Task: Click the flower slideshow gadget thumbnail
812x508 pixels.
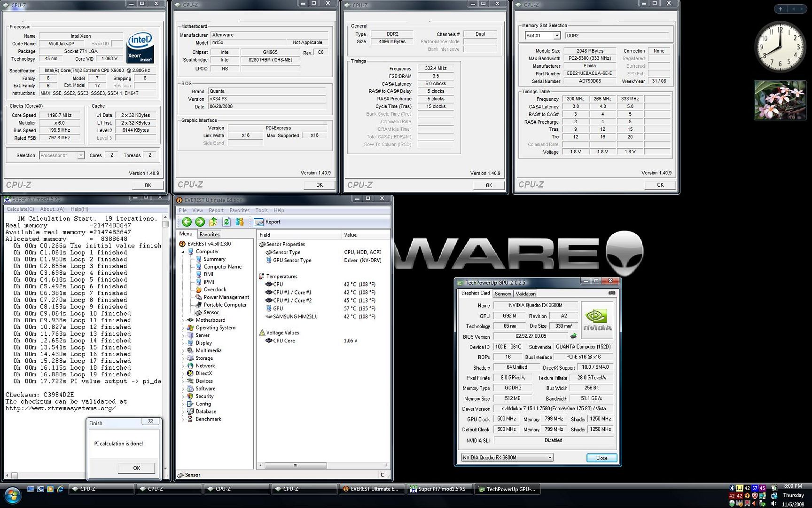Action: [x=780, y=100]
